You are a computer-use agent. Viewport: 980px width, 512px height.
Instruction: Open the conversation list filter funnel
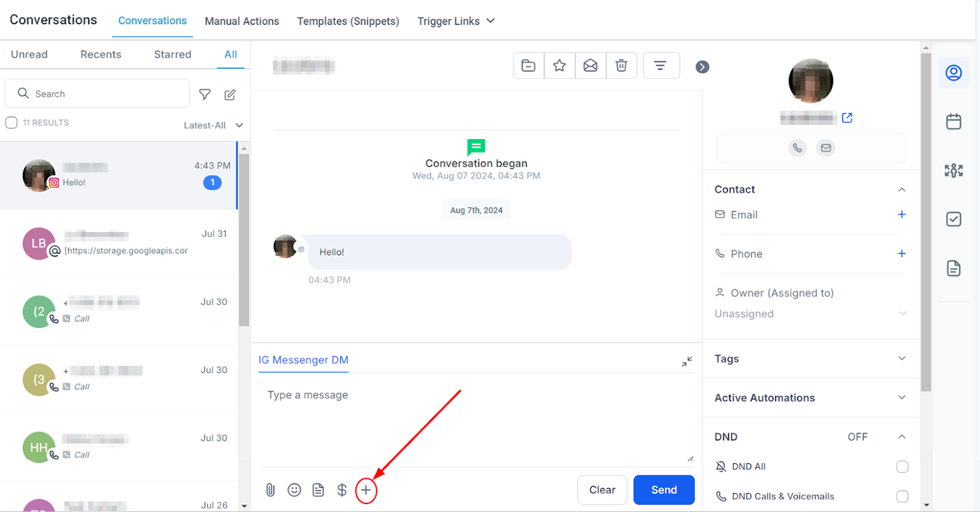point(205,94)
